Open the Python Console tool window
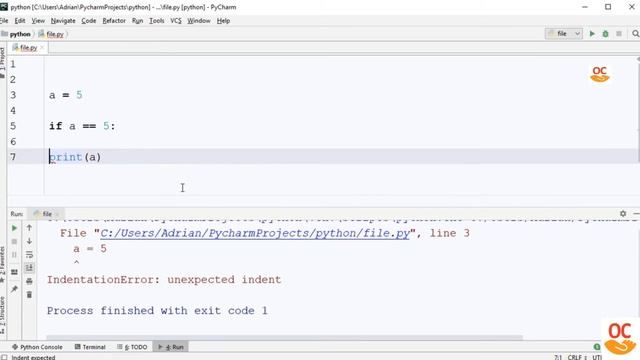Screen dimensions: 640x360 pos(37,347)
